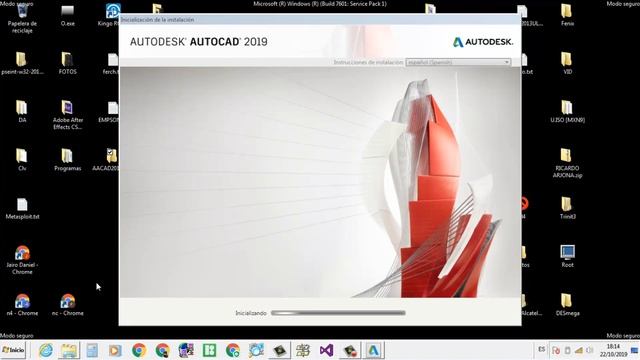The height and width of the screenshot is (360, 640).
Task: Click the green B taskbar icon
Action: pyautogui.click(x=209, y=350)
